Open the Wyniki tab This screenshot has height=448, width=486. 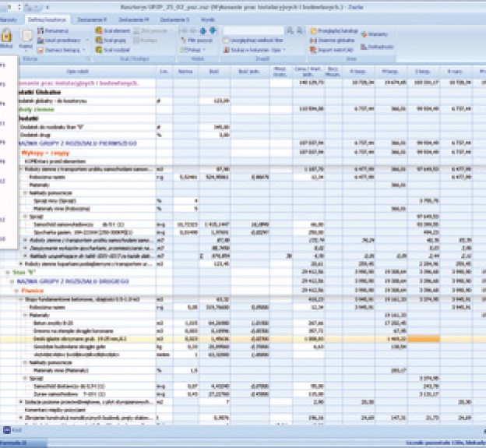[208, 19]
